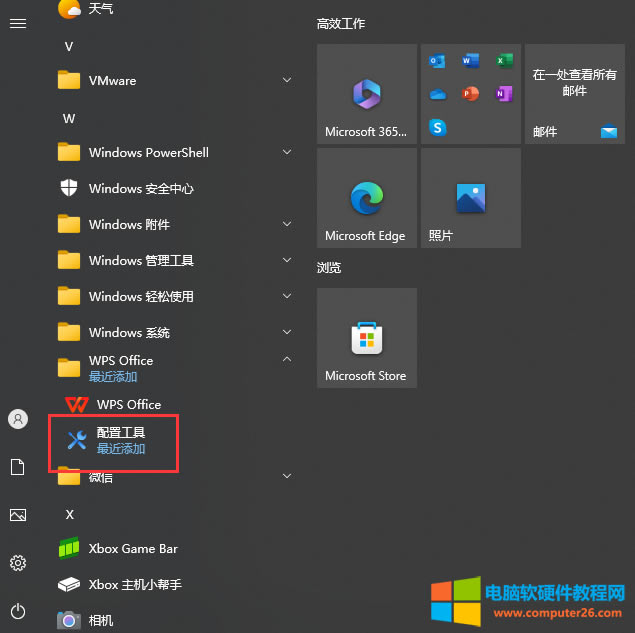Click the user account avatar
The image size is (635, 633).
[18, 419]
